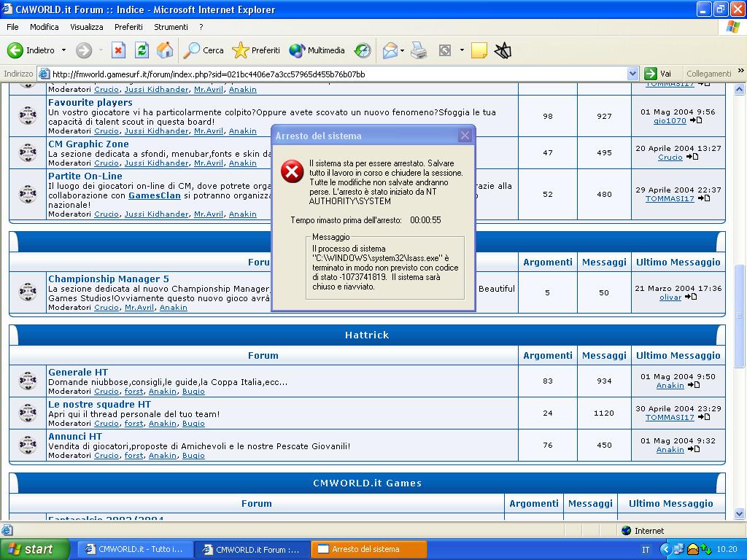
Task: Open the File menu
Action: [x=12, y=27]
